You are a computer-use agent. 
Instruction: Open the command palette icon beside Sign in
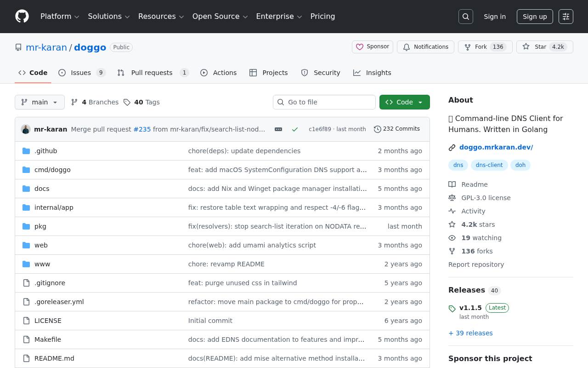[x=565, y=16]
